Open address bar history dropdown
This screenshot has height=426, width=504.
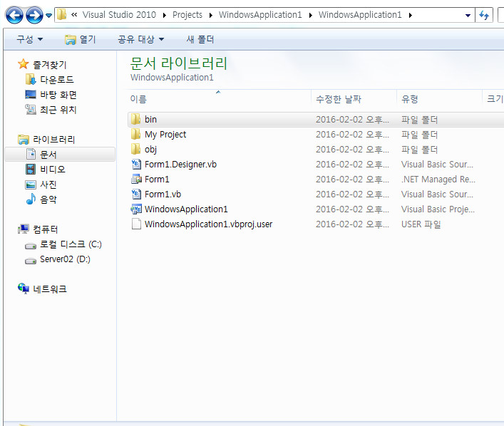[468, 15]
